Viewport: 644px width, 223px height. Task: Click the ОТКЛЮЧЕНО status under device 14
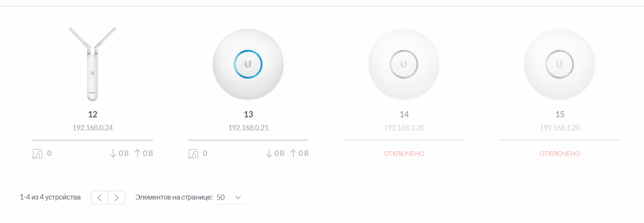point(404,154)
